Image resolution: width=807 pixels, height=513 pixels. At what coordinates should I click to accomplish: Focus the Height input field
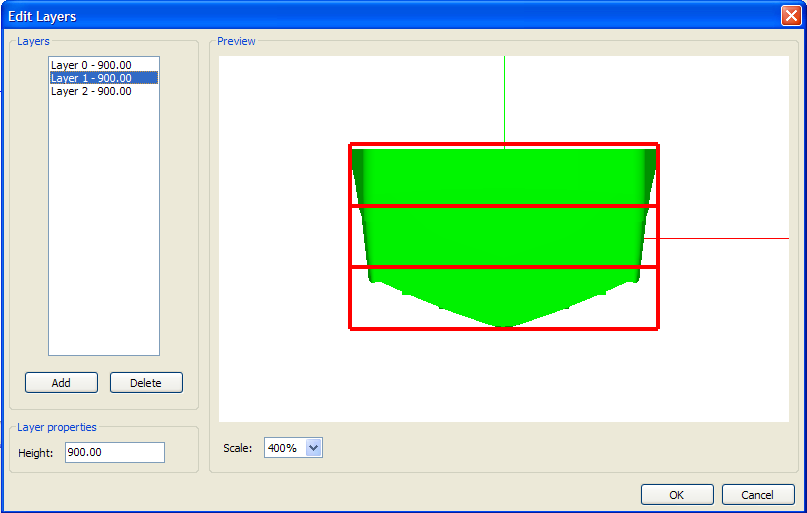click(x=115, y=452)
